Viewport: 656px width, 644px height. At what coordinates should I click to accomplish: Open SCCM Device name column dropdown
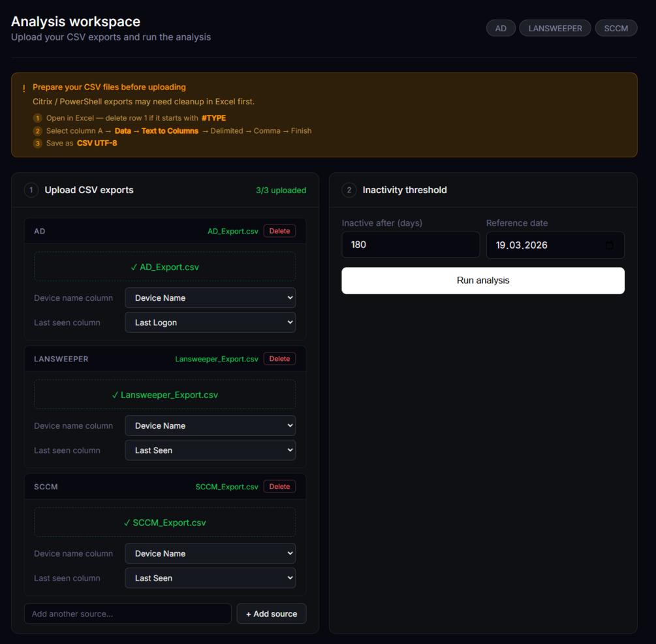[x=210, y=554]
